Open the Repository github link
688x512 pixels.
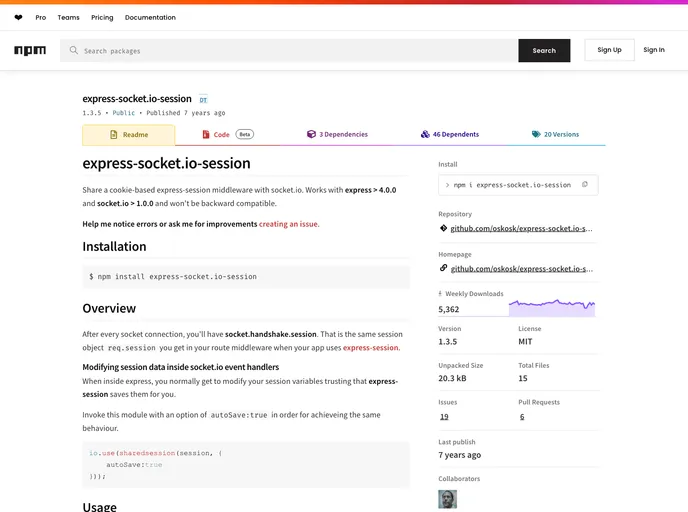click(521, 229)
